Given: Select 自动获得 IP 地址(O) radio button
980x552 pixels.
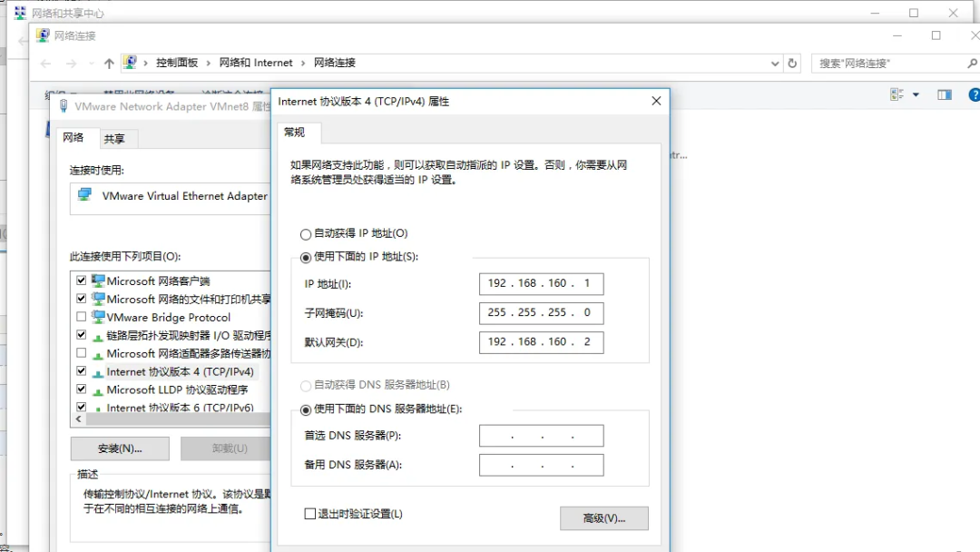Looking at the screenshot, I should coord(306,234).
